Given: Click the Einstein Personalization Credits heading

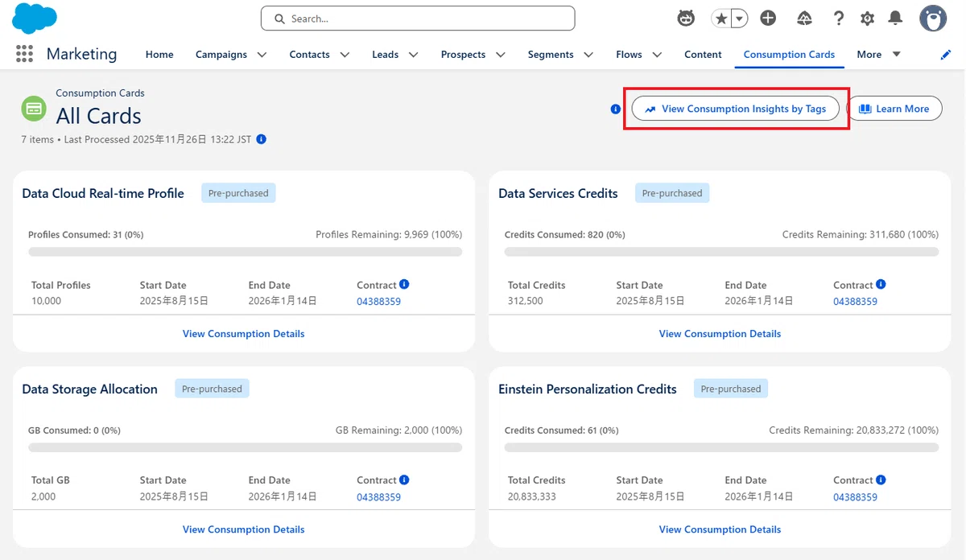Looking at the screenshot, I should 588,389.
